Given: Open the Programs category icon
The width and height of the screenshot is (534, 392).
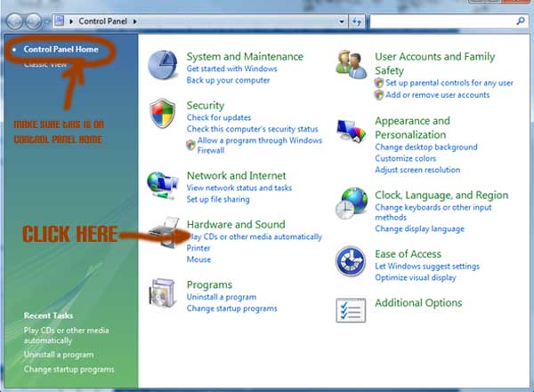Looking at the screenshot, I should [x=164, y=295].
